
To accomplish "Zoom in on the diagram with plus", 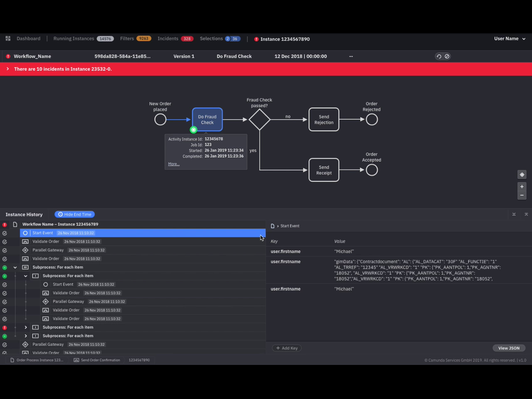I will tap(522, 187).
